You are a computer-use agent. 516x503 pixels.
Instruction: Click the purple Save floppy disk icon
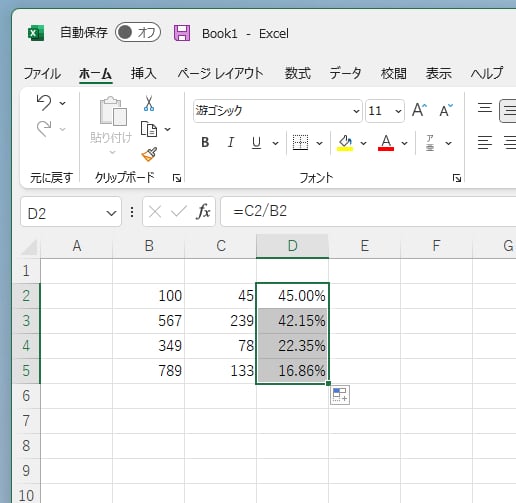(182, 33)
